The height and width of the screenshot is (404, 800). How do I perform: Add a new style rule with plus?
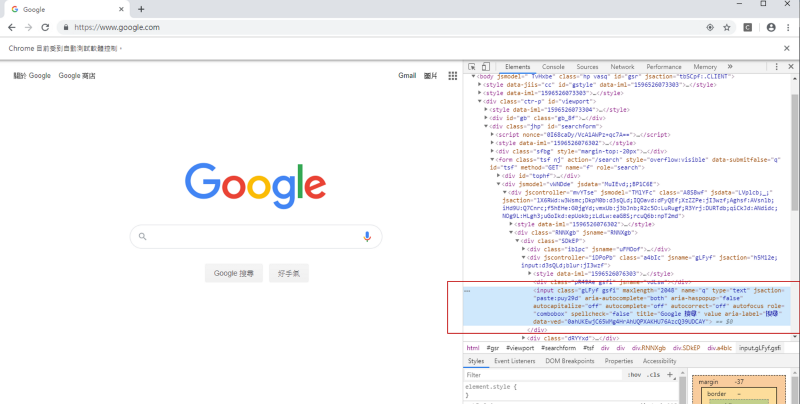(670, 375)
